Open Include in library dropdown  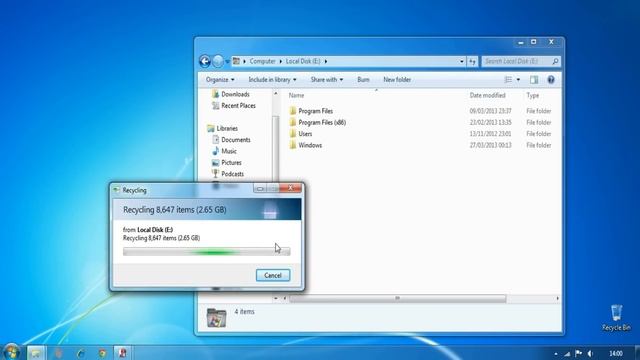(272, 80)
